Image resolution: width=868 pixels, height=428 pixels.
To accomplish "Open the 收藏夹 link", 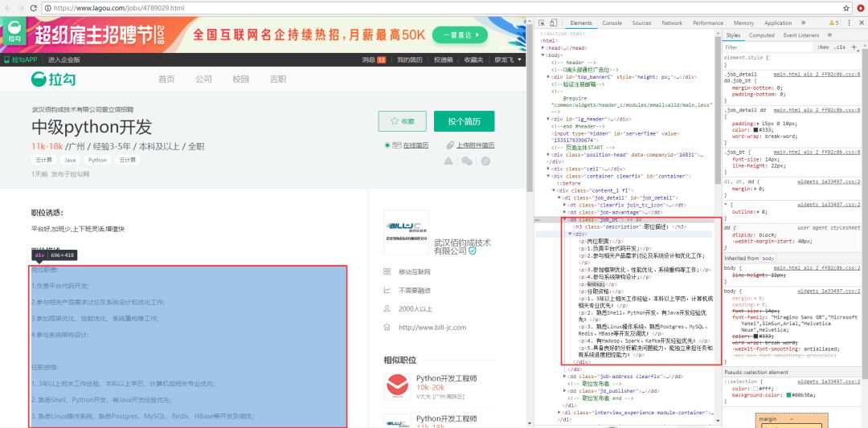I will click(474, 59).
